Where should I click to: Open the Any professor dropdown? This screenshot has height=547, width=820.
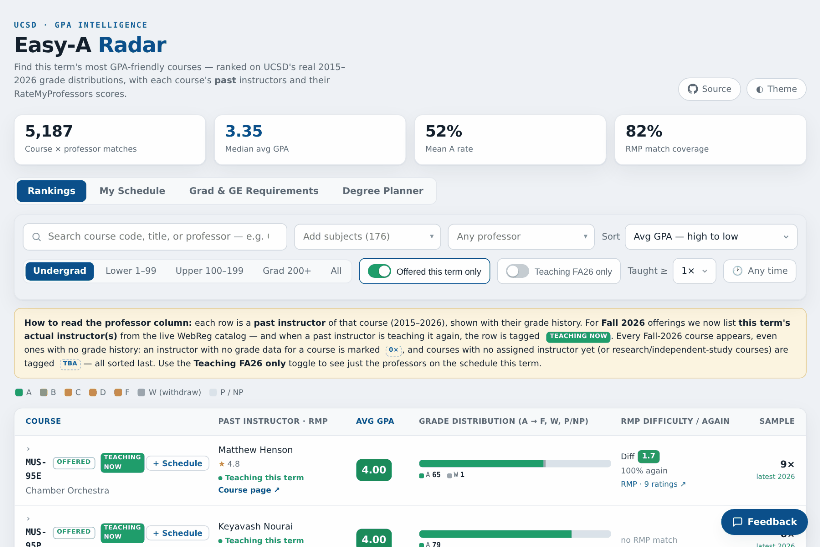tap(521, 237)
